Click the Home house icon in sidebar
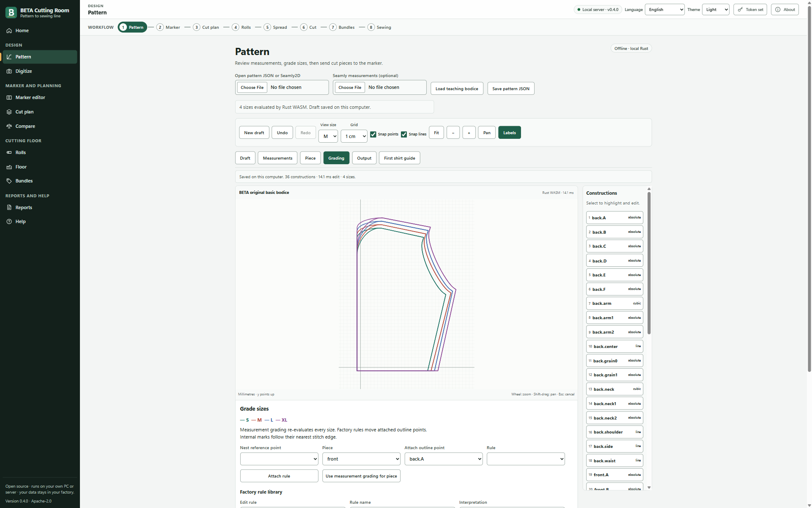Viewport: 812px width, 508px height. tap(9, 30)
